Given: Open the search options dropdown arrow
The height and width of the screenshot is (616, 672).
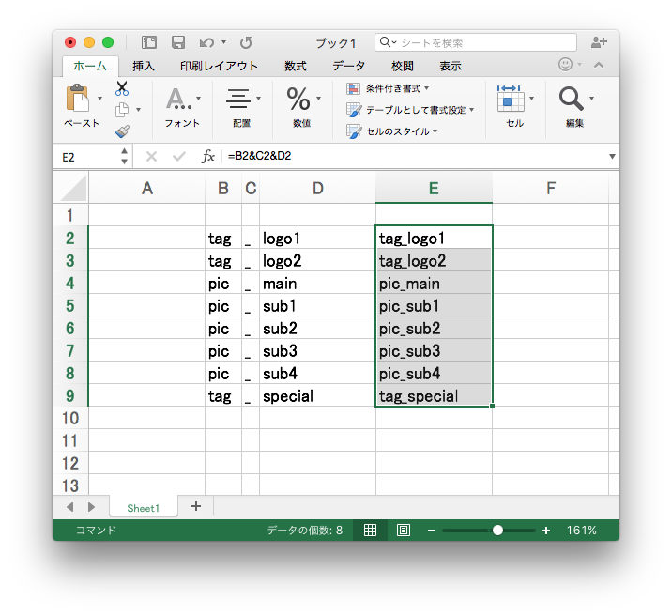Looking at the screenshot, I should pos(394,42).
